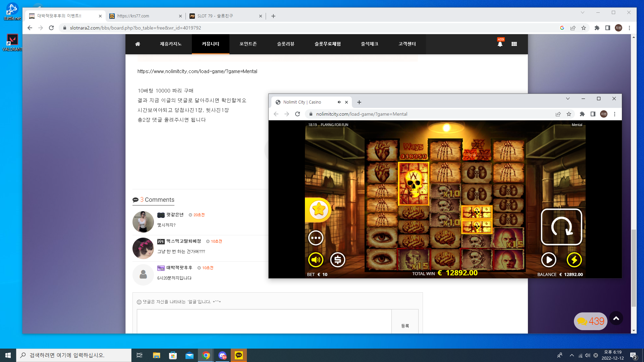Open 출석체크 navigation menu

tap(370, 44)
